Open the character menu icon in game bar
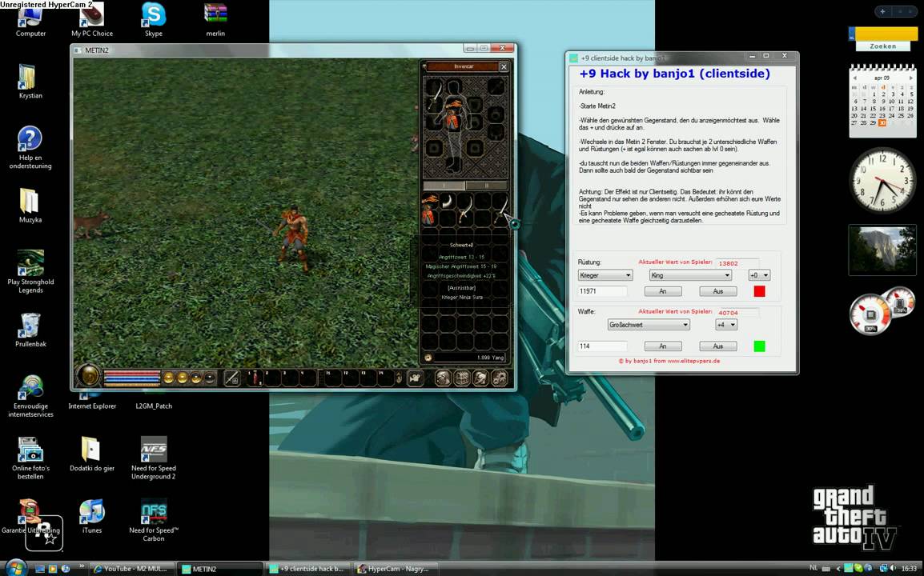The image size is (924, 576). (x=443, y=378)
